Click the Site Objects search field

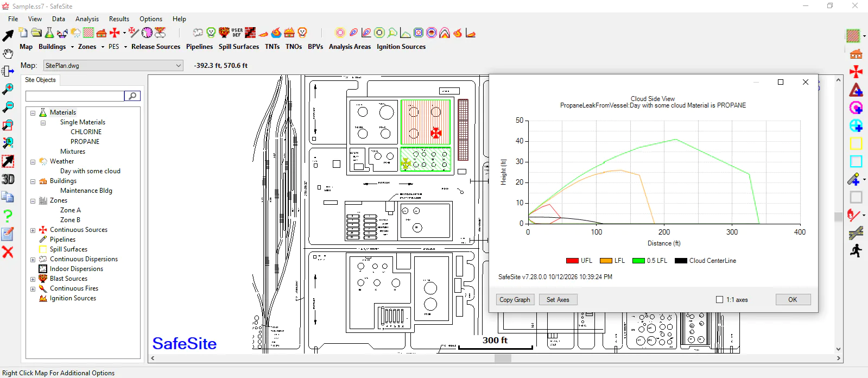(75, 96)
